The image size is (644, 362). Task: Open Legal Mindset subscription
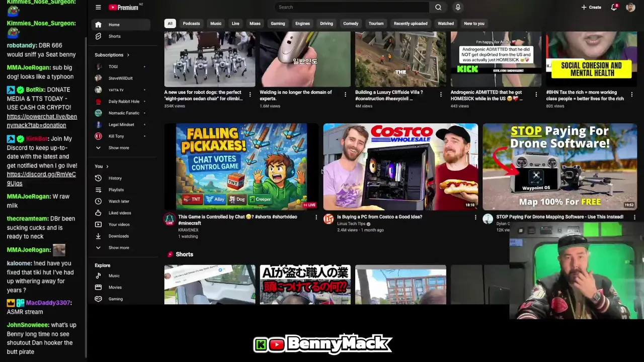(x=121, y=124)
